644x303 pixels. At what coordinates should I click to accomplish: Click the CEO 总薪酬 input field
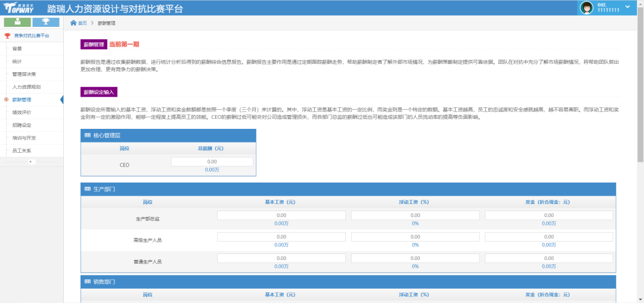click(212, 162)
